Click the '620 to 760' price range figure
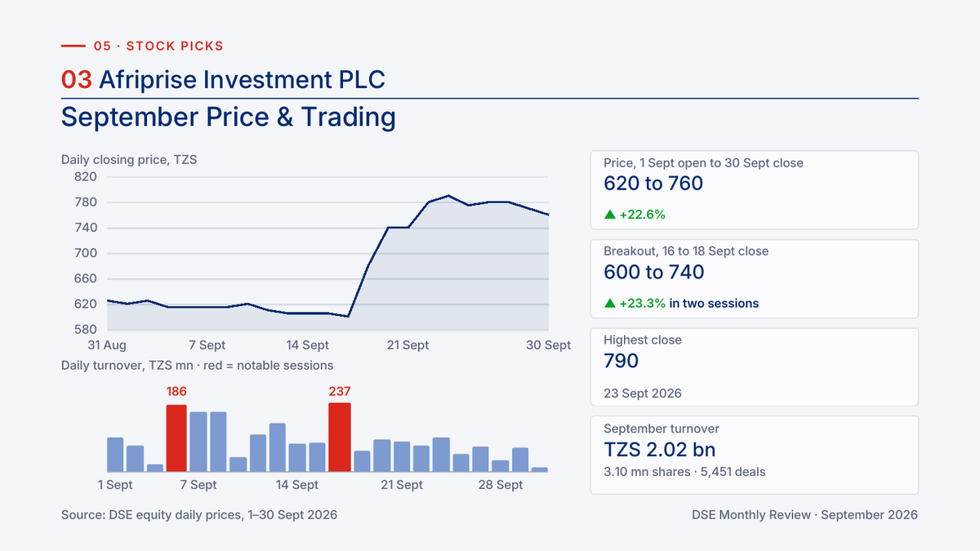This screenshot has width=980, height=551. tap(653, 184)
